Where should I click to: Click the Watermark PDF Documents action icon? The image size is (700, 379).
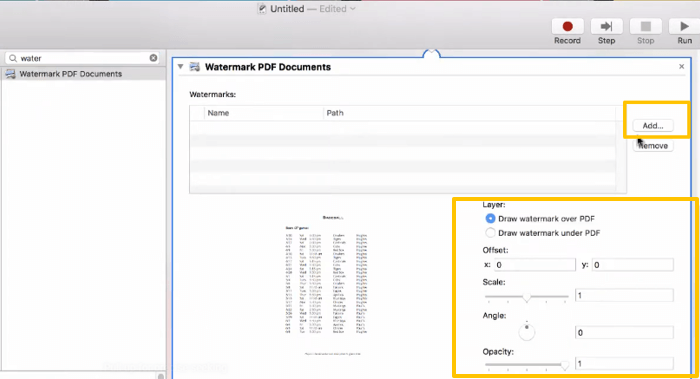click(195, 67)
